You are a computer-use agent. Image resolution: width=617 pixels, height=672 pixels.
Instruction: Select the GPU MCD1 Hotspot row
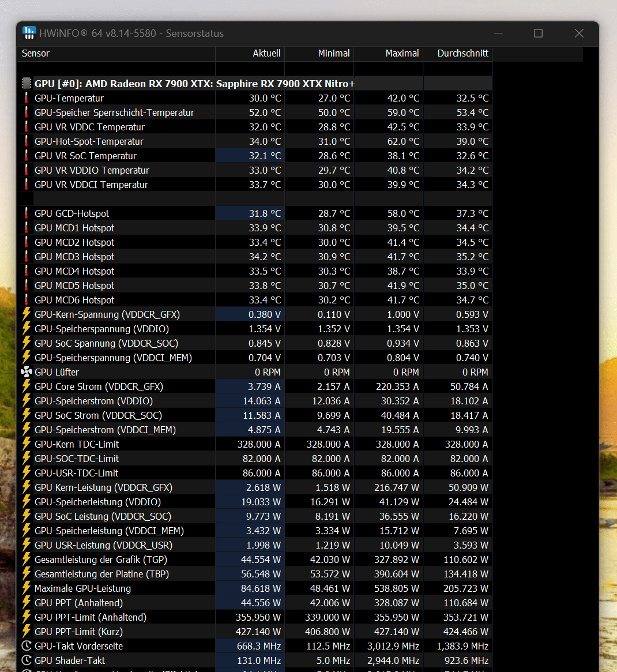click(x=255, y=228)
